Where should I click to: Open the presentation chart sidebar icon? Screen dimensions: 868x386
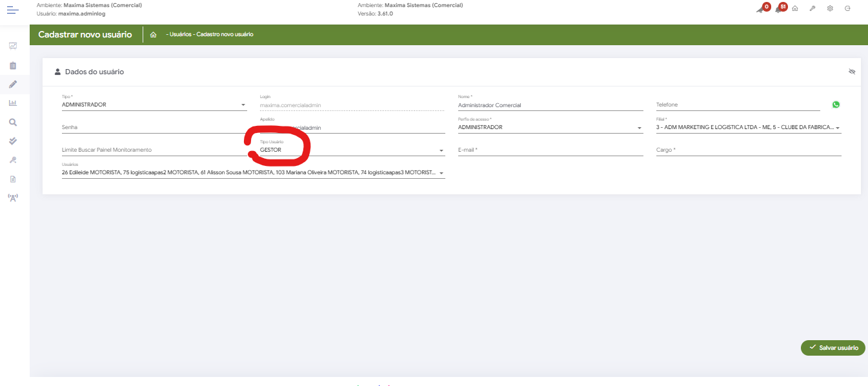coord(13,46)
